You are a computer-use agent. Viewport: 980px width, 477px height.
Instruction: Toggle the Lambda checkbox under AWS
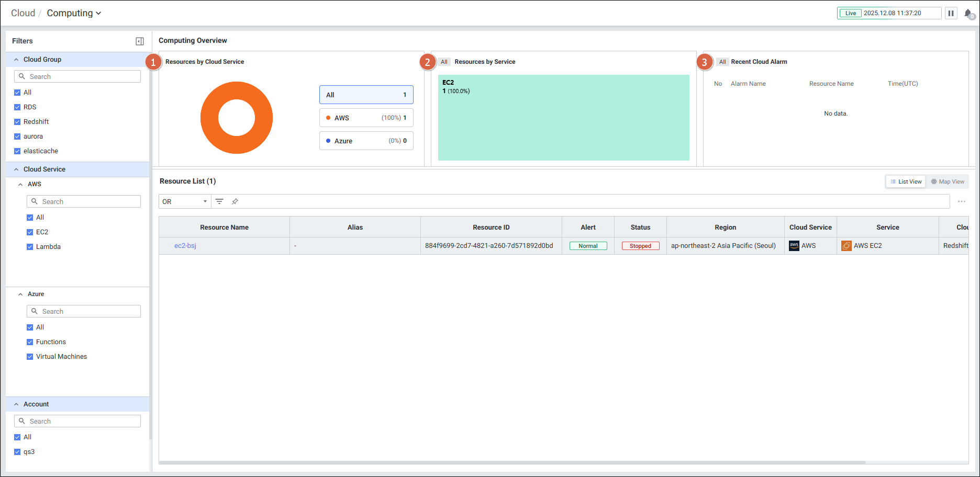[30, 247]
